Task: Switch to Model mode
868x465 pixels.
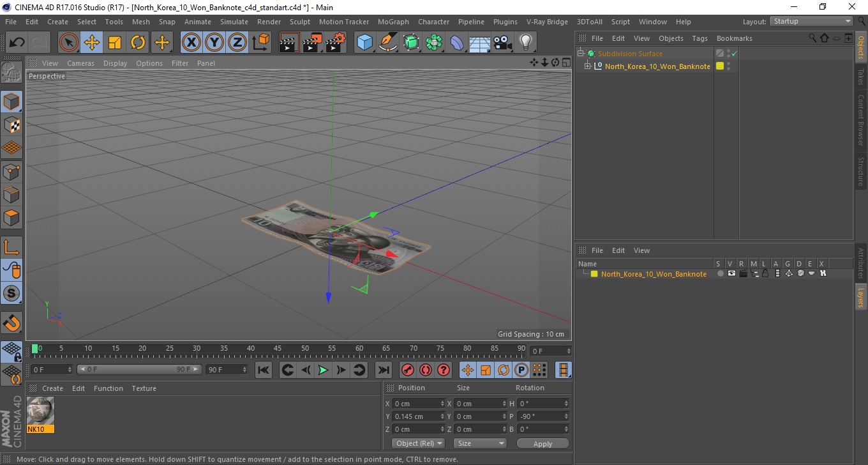Action: (x=11, y=101)
